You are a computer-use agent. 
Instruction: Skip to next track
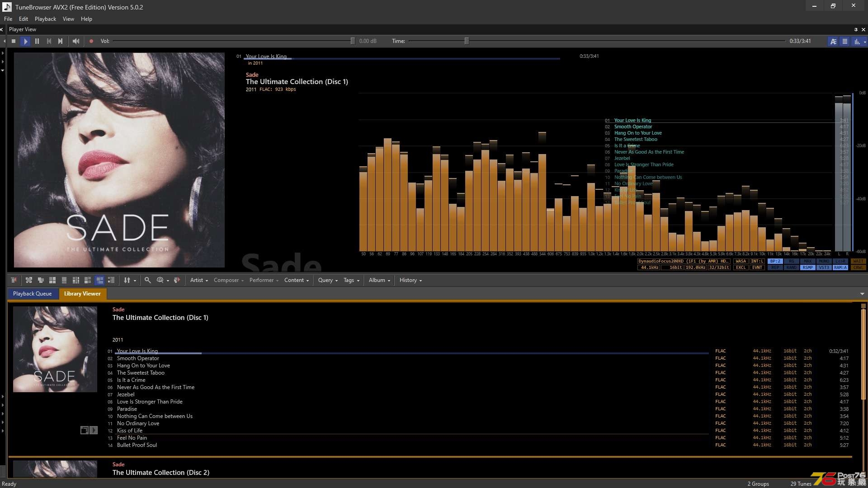coord(60,41)
